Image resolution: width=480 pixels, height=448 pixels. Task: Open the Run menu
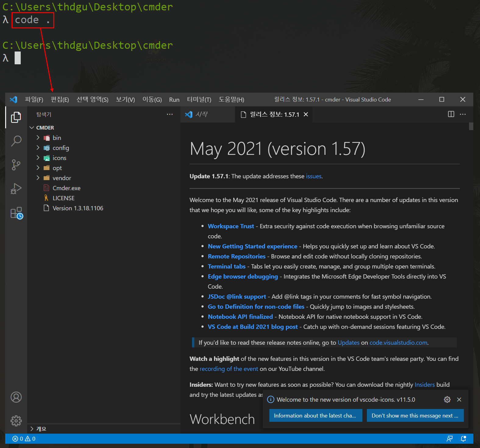click(x=174, y=100)
